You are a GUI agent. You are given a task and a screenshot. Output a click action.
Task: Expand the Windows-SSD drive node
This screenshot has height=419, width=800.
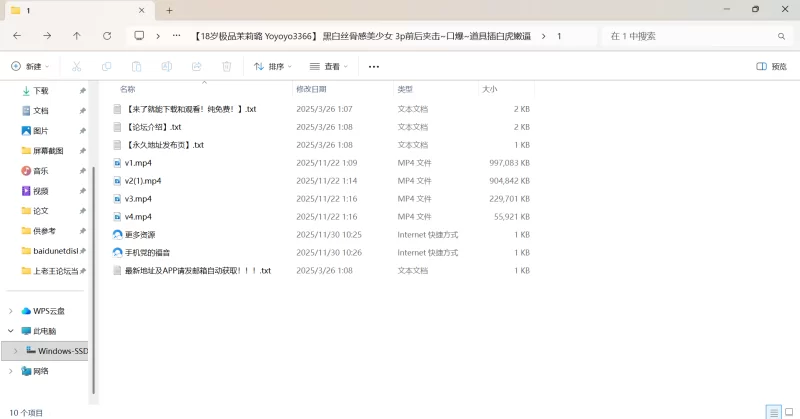tap(15, 351)
